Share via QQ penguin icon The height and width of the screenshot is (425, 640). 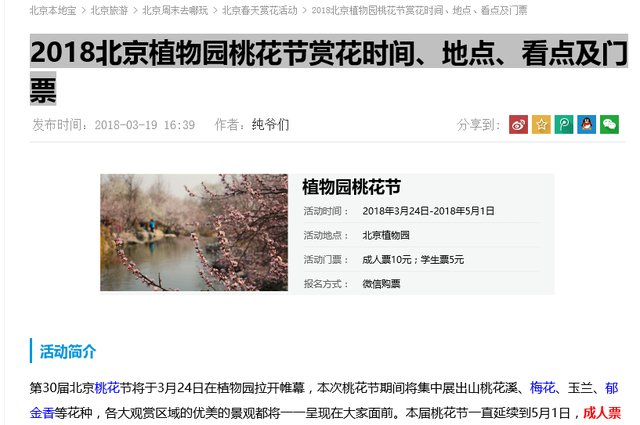coord(587,125)
